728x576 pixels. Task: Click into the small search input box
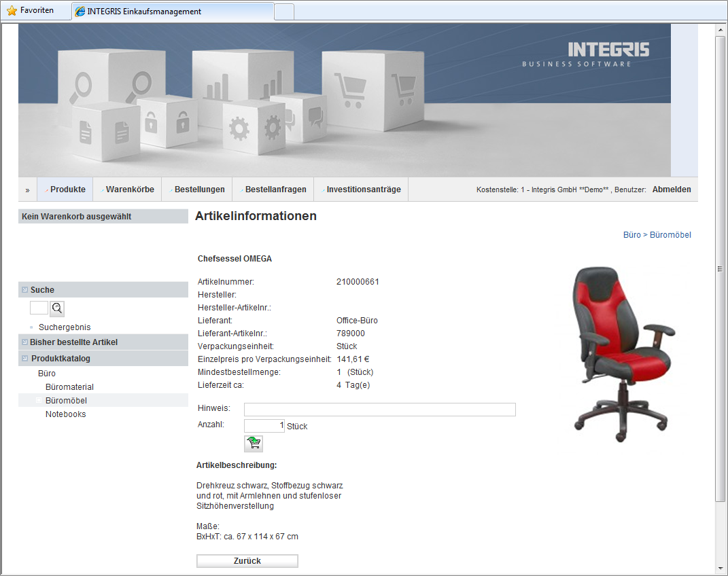tap(39, 308)
